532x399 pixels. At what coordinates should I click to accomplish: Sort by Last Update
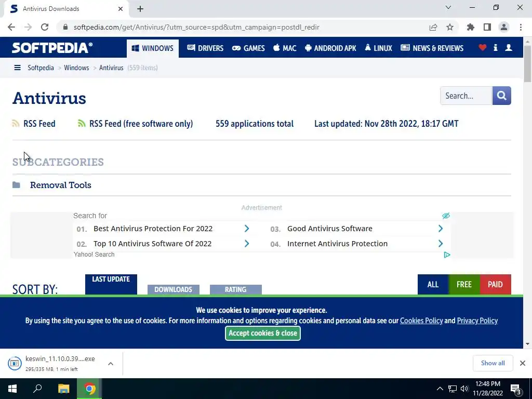click(x=111, y=284)
